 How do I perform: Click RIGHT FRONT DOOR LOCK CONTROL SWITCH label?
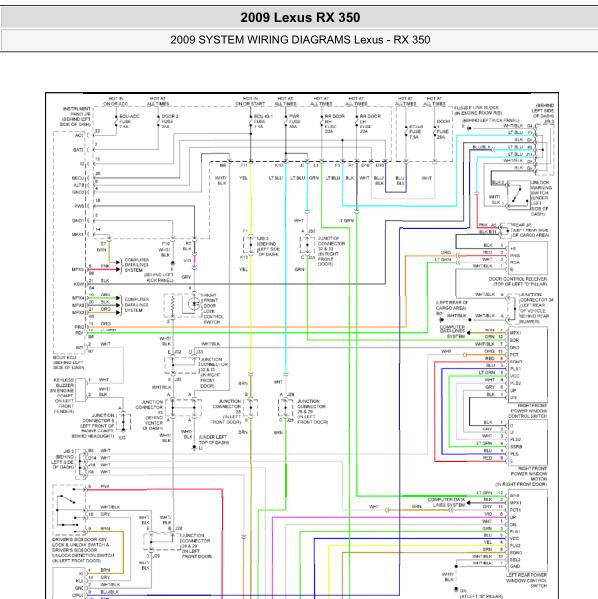pyautogui.click(x=213, y=309)
